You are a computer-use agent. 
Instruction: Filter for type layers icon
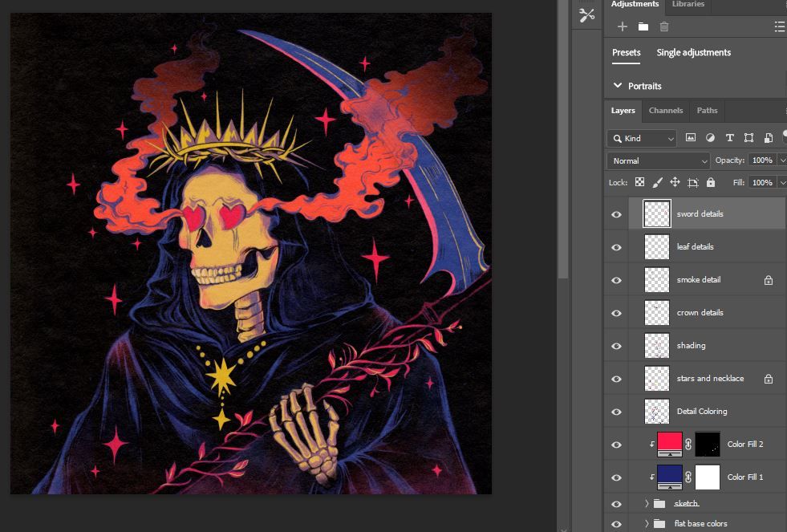point(729,138)
